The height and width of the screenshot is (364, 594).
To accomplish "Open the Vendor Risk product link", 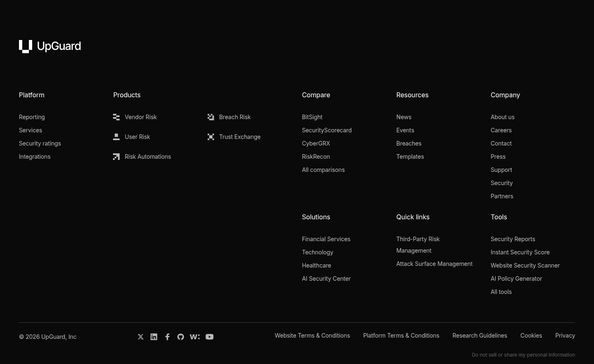I will coord(141,117).
